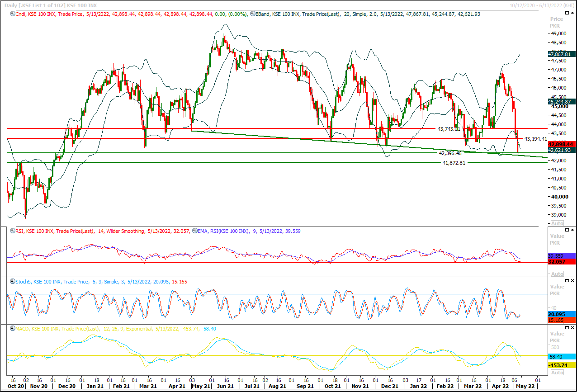Click the 40,000 price axis label

tap(559, 197)
